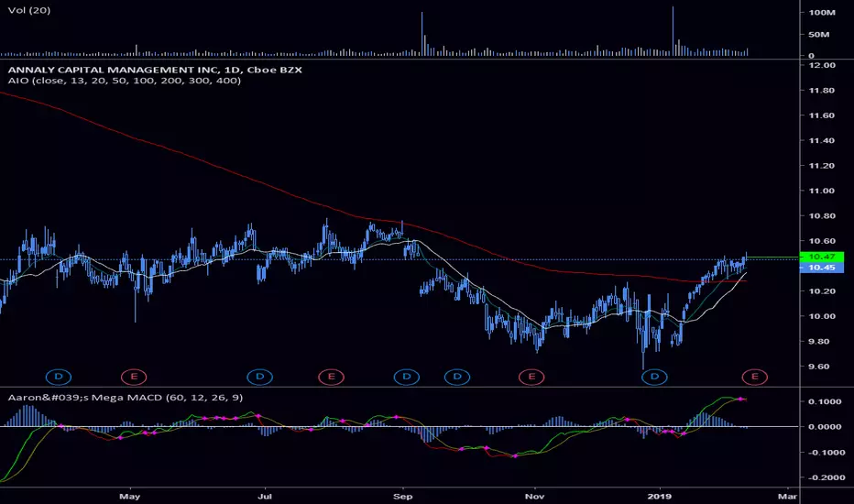Click the 0.1000 MACD axis label
Image resolution: width=854 pixels, height=504 pixels.
(x=827, y=401)
